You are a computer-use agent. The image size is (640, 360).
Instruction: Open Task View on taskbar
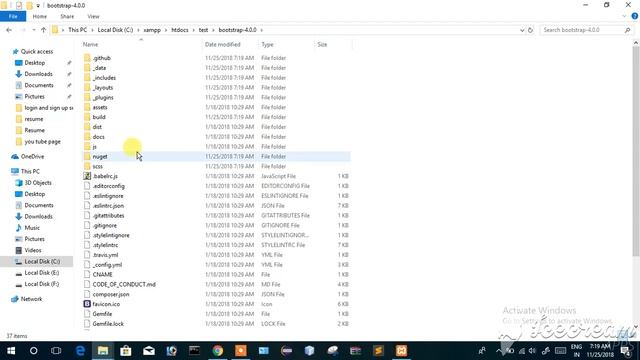point(56,351)
